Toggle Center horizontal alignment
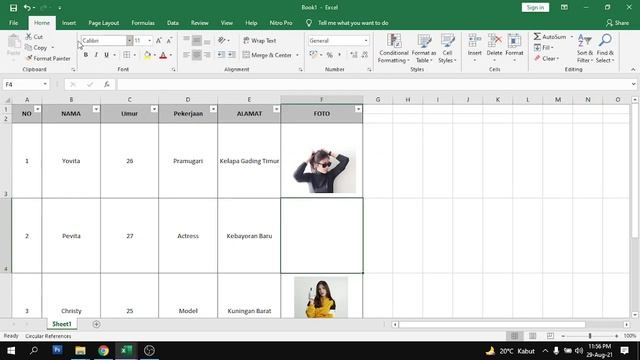Image resolution: width=640 pixels, height=360 pixels. tap(197, 55)
